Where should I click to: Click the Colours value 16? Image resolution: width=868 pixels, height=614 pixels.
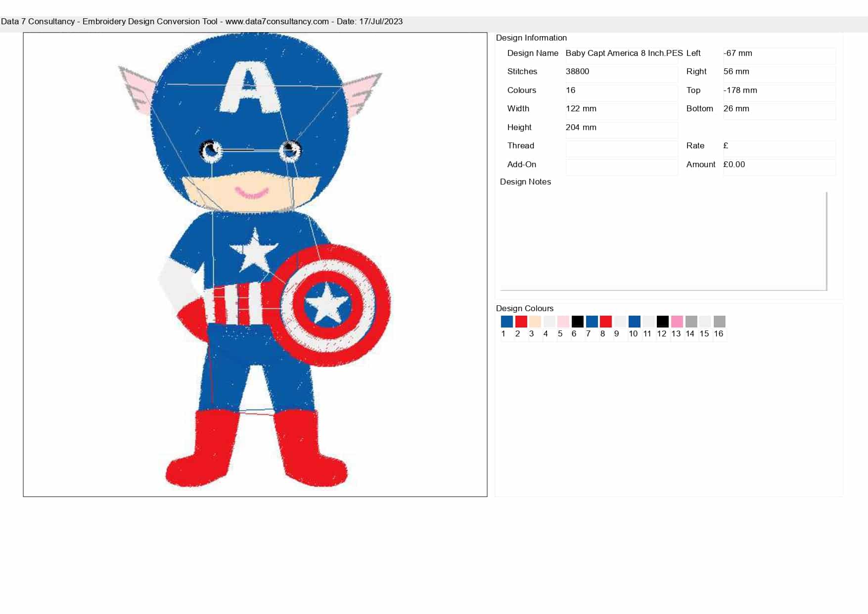(x=622, y=93)
